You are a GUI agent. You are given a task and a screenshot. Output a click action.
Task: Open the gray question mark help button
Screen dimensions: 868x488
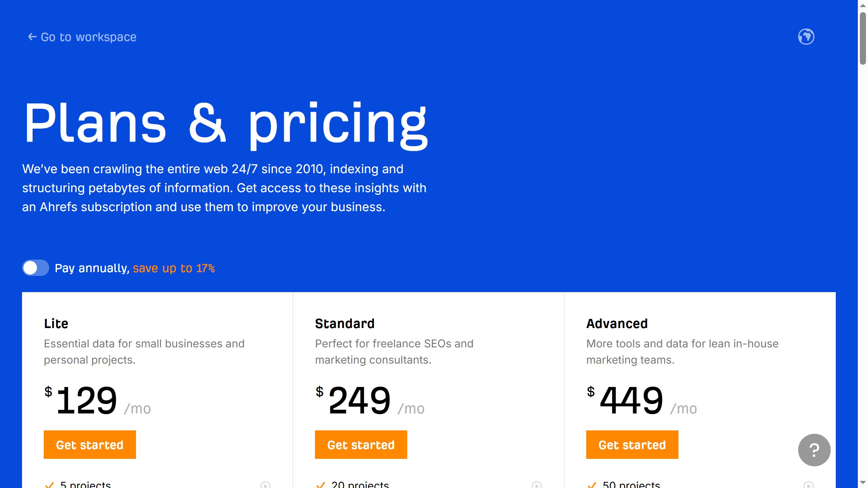click(x=814, y=450)
